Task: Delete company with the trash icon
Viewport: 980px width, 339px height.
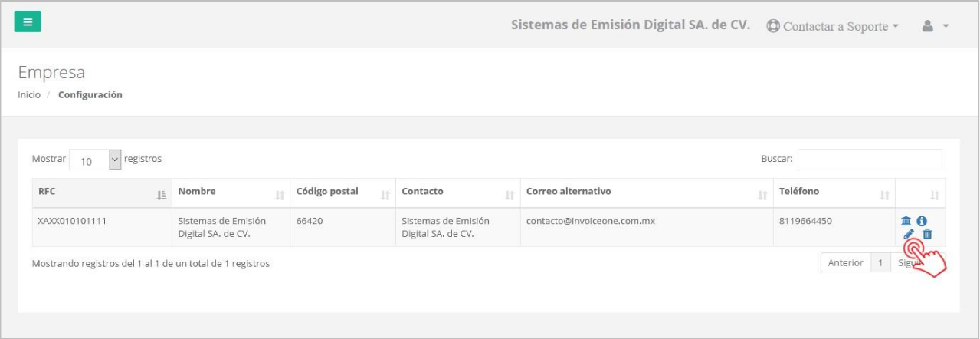Action: [x=927, y=234]
